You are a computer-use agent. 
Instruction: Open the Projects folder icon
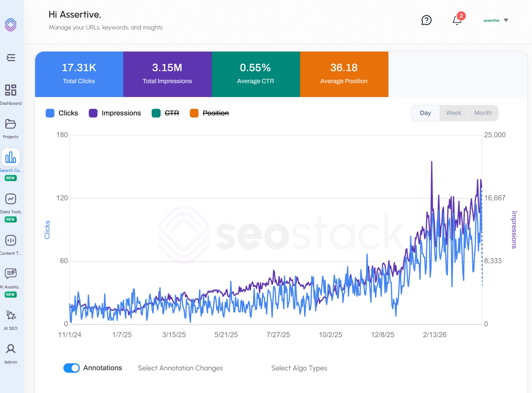pos(11,124)
